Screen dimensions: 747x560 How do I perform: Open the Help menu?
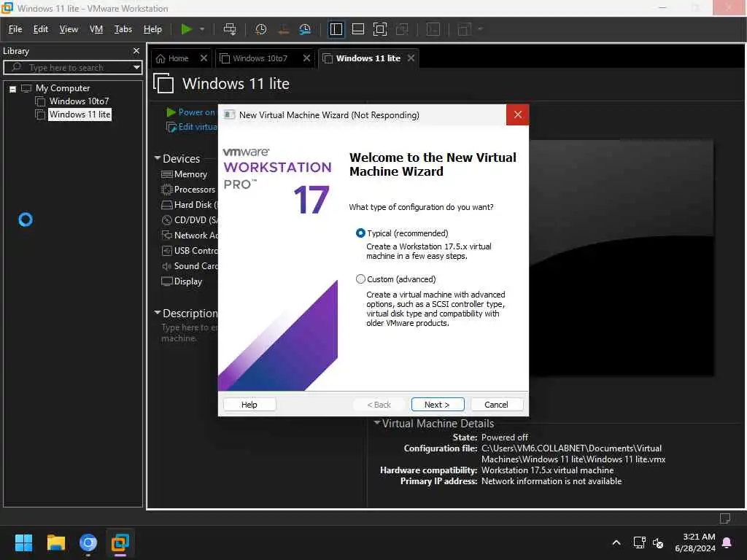pyautogui.click(x=152, y=29)
